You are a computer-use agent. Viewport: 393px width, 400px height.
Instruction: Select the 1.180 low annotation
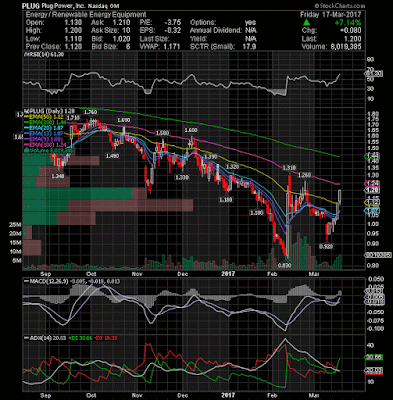[x=226, y=200]
